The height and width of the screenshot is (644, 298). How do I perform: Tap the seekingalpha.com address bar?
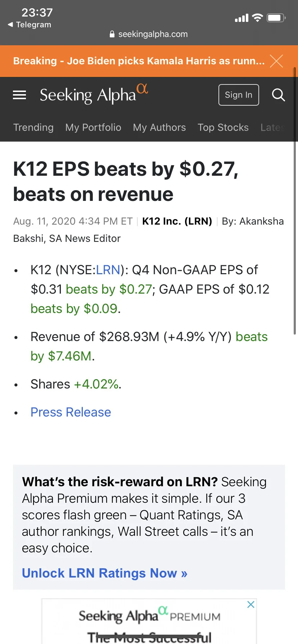click(x=149, y=34)
